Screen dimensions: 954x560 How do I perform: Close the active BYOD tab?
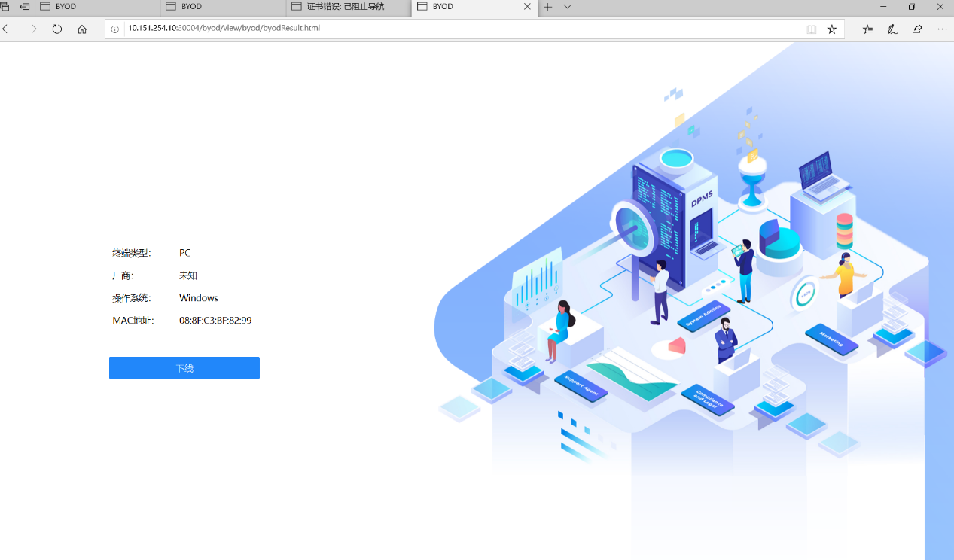point(528,7)
